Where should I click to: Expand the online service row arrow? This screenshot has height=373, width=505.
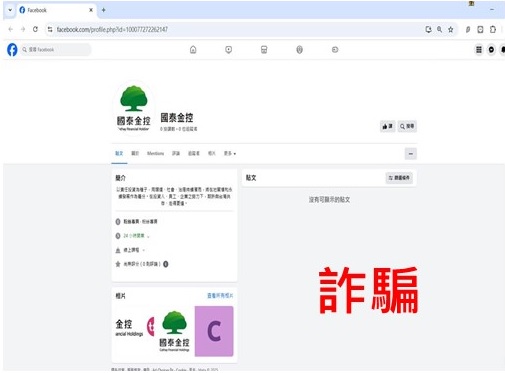point(144,250)
